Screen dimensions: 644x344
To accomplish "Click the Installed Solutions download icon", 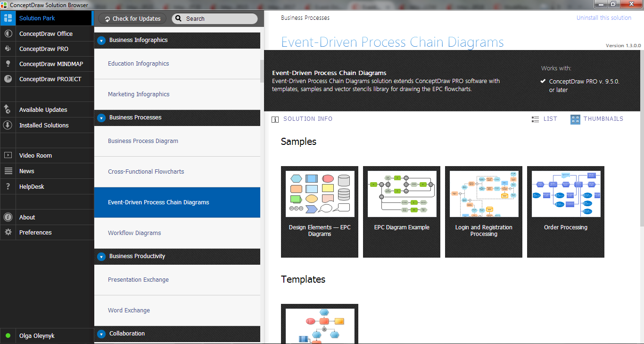I will 8,125.
